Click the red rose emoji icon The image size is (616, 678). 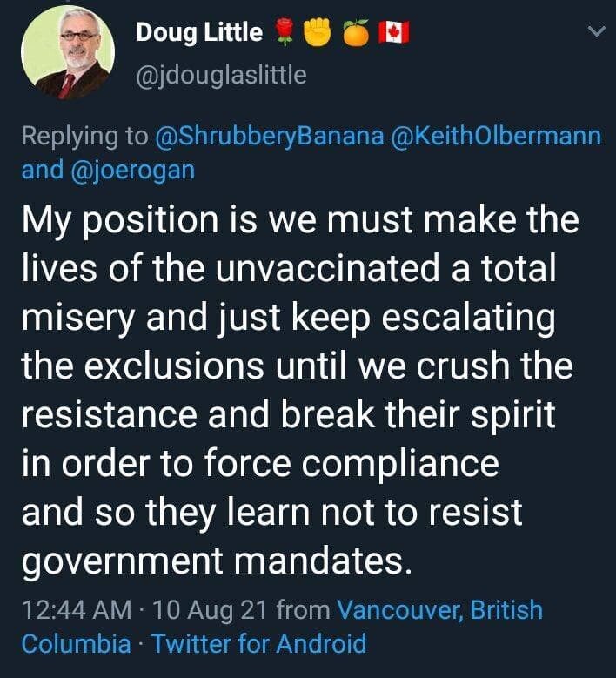click(x=285, y=33)
